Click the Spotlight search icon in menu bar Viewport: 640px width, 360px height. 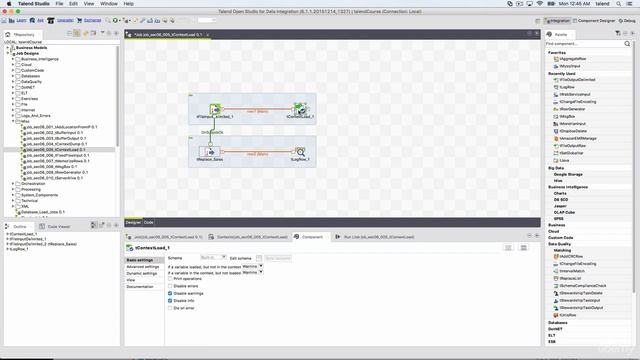pos(619,4)
